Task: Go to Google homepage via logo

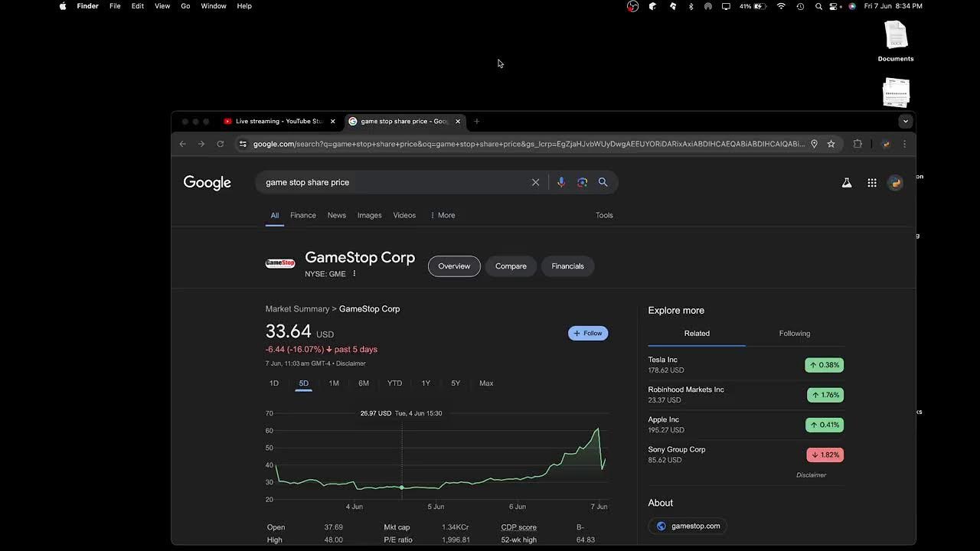Action: point(207,182)
